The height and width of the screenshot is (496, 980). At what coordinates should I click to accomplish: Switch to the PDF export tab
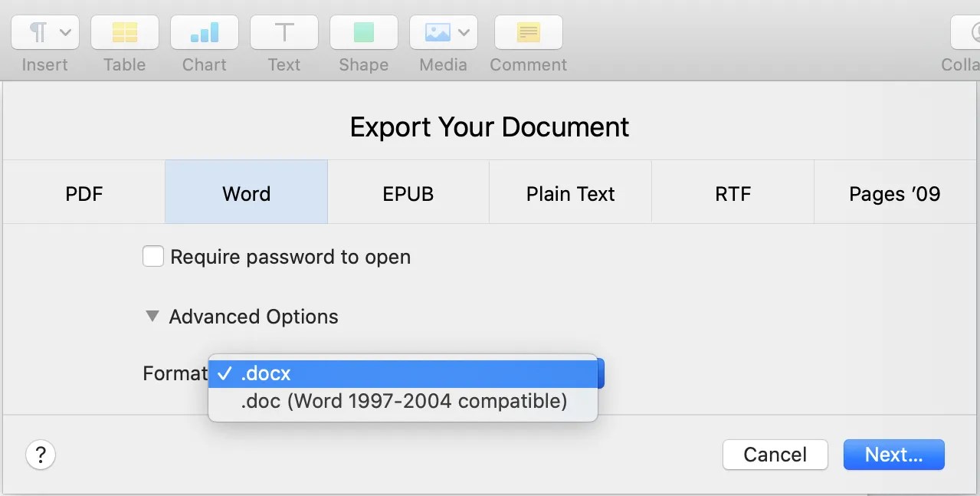[x=84, y=193]
